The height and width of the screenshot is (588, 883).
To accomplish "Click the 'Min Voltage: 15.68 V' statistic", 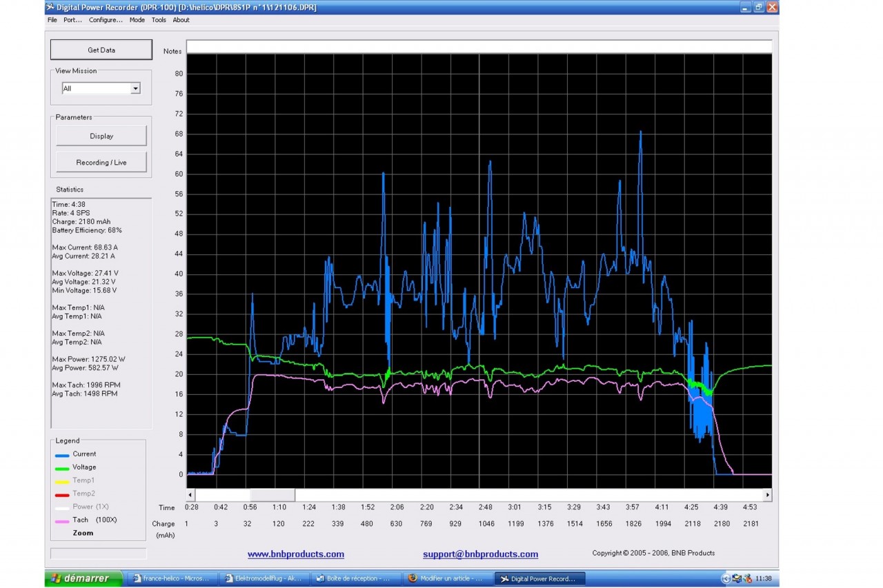I will click(x=84, y=290).
